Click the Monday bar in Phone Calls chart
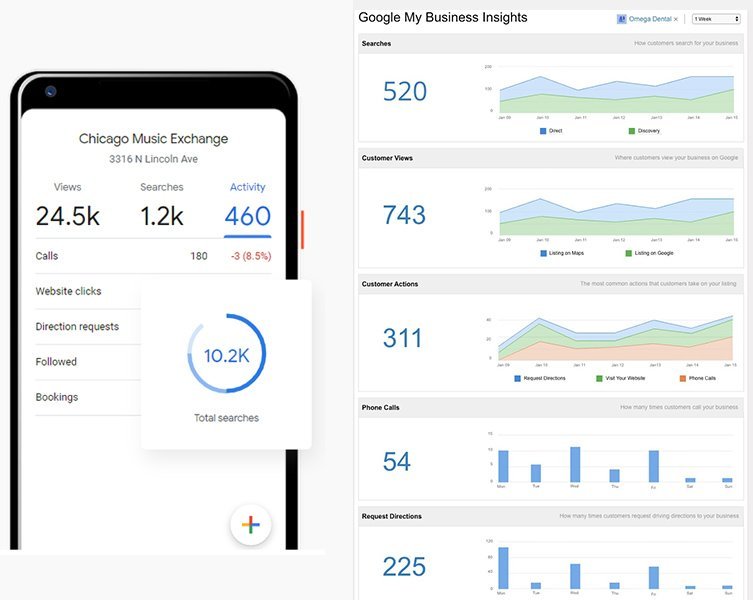The image size is (753, 600). click(x=503, y=466)
